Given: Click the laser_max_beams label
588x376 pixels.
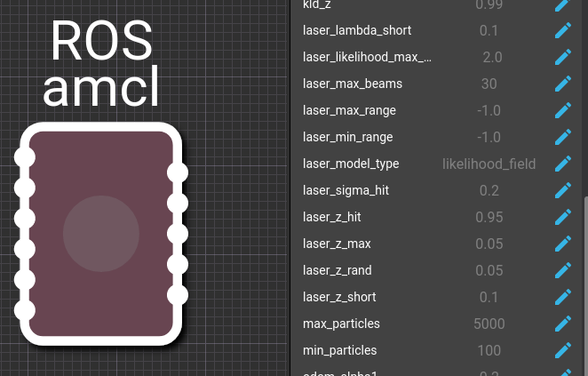Looking at the screenshot, I should [x=353, y=84].
